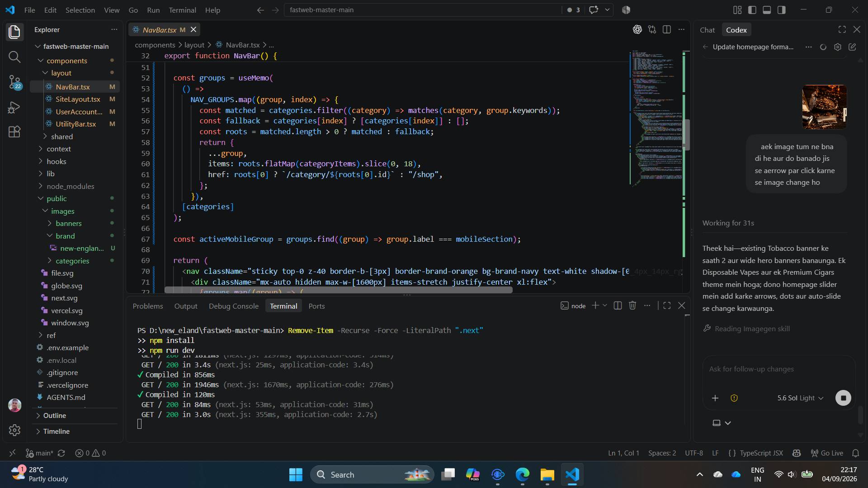Click the Ask for follow-up changes input
Image resolution: width=868 pixels, height=488 pixels.
point(778,369)
